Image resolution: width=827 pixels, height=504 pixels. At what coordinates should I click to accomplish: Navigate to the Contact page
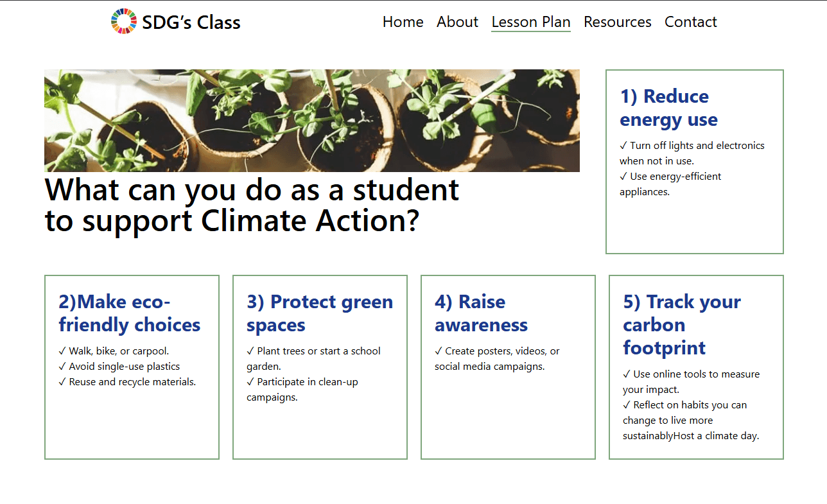coord(690,22)
